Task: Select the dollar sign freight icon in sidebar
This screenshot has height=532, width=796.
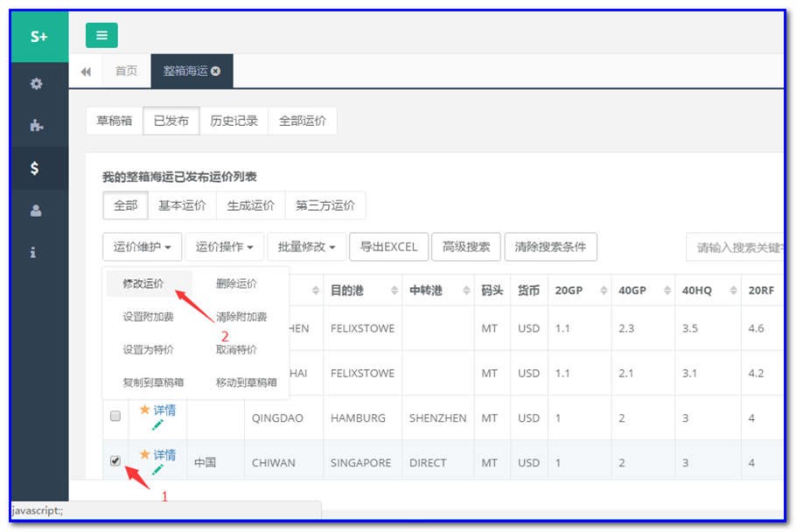Action: (35, 169)
